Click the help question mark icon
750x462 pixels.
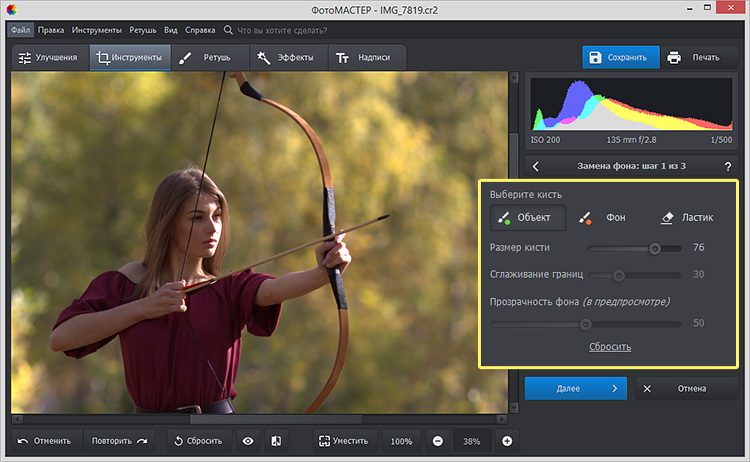click(727, 166)
